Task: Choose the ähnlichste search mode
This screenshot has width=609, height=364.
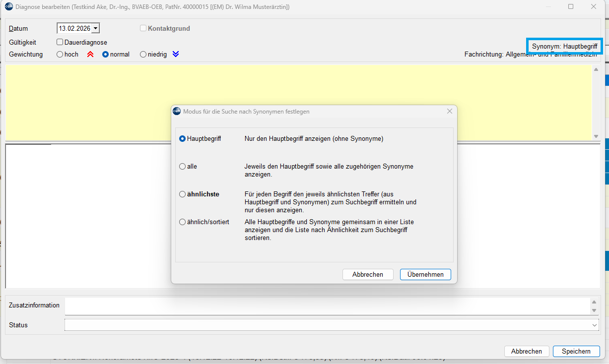Action: pyautogui.click(x=183, y=194)
